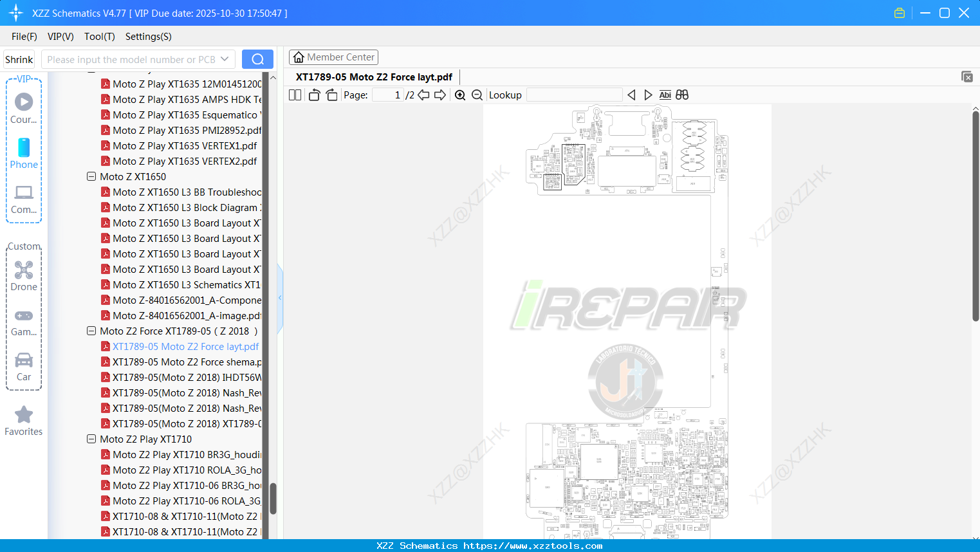Click the binoculars search icon
This screenshot has height=552, width=980.
pyautogui.click(x=682, y=95)
